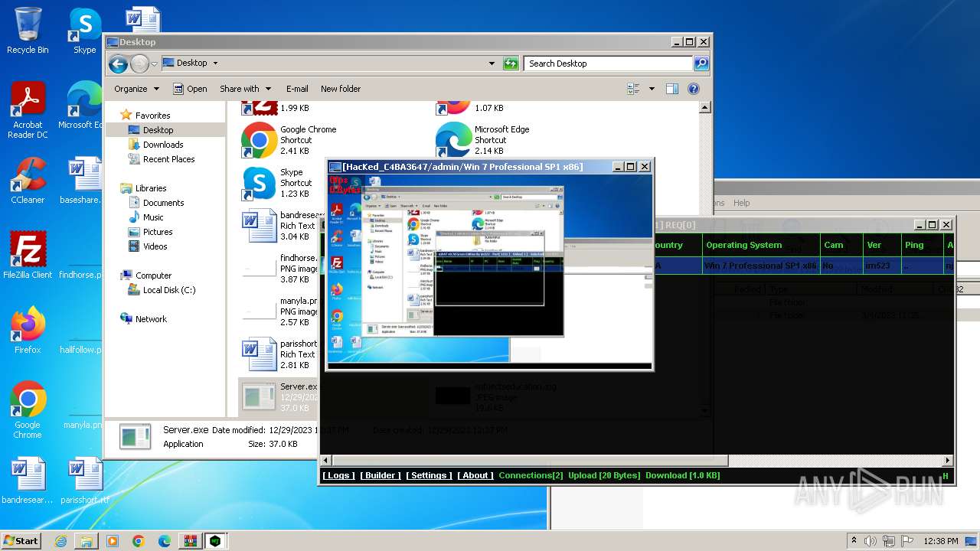The height and width of the screenshot is (551, 980).
Task: Expand hidden system tray icons arrow
Action: [x=854, y=541]
